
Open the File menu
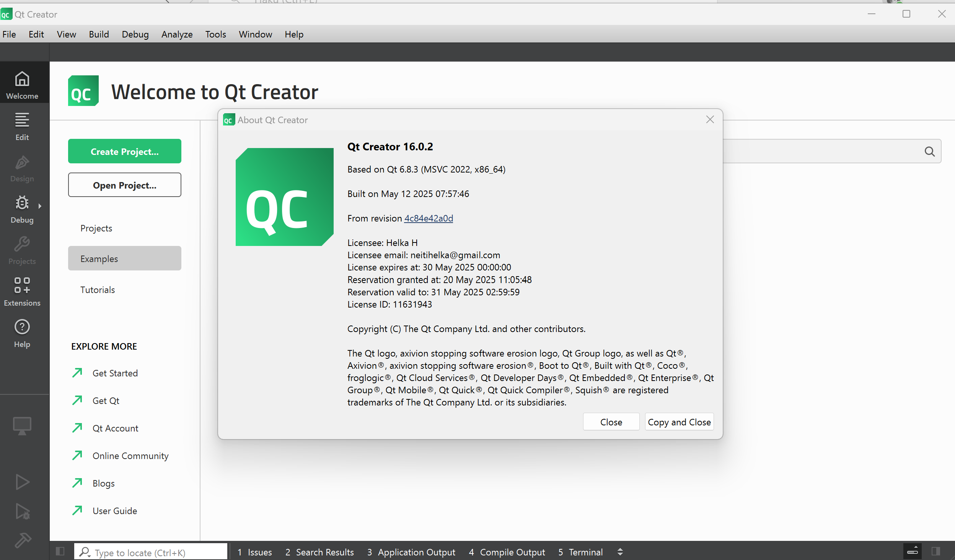tap(9, 34)
